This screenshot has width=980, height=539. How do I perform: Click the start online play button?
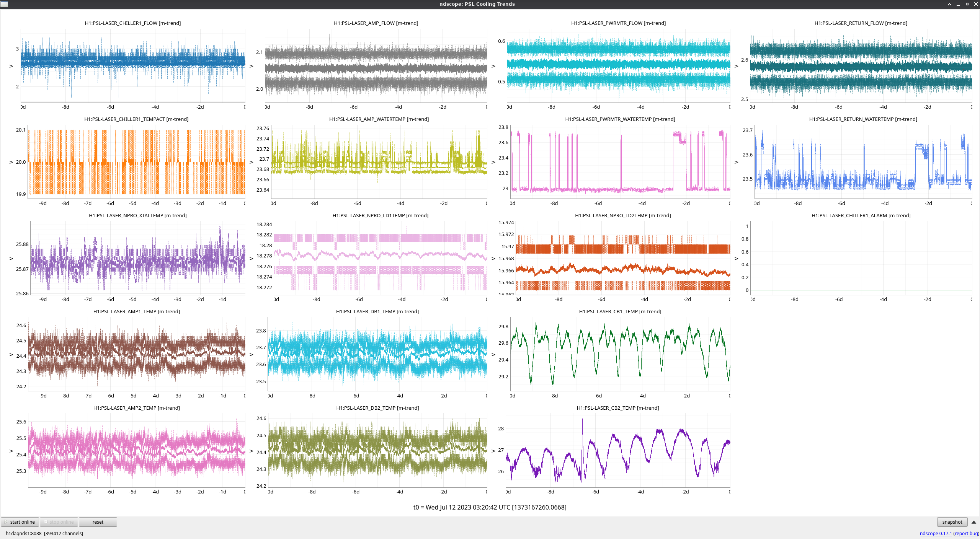coord(20,522)
